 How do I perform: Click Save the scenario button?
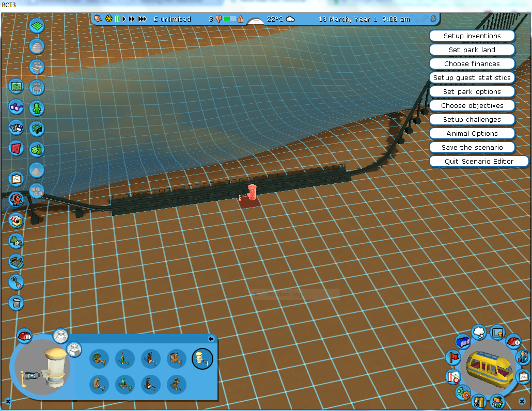tap(472, 147)
